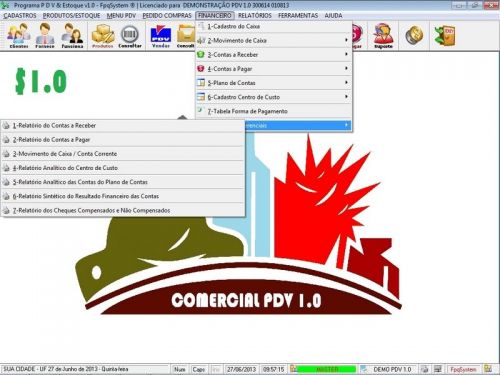500x375 pixels.
Task: Click the green exit door icon
Action: pyautogui.click(x=445, y=35)
